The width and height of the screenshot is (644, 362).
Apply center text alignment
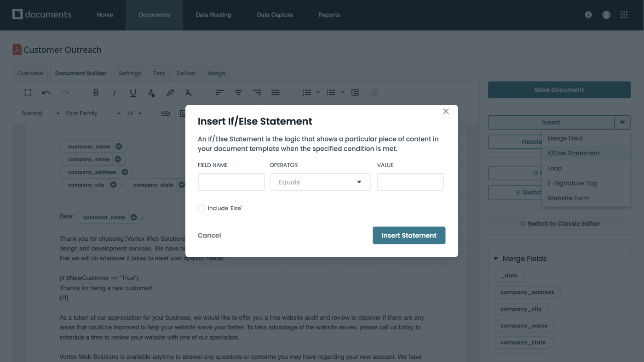238,92
